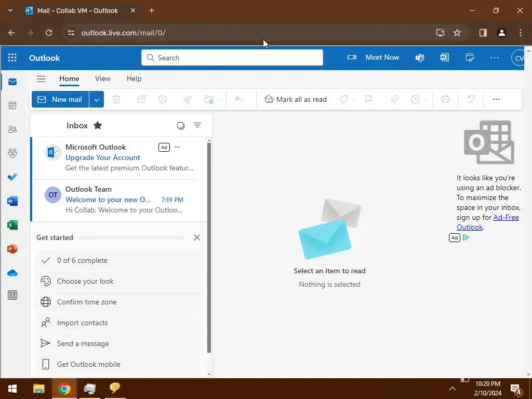Click the Reply arrow toolbar icon
532x399 pixels.
tap(239, 99)
